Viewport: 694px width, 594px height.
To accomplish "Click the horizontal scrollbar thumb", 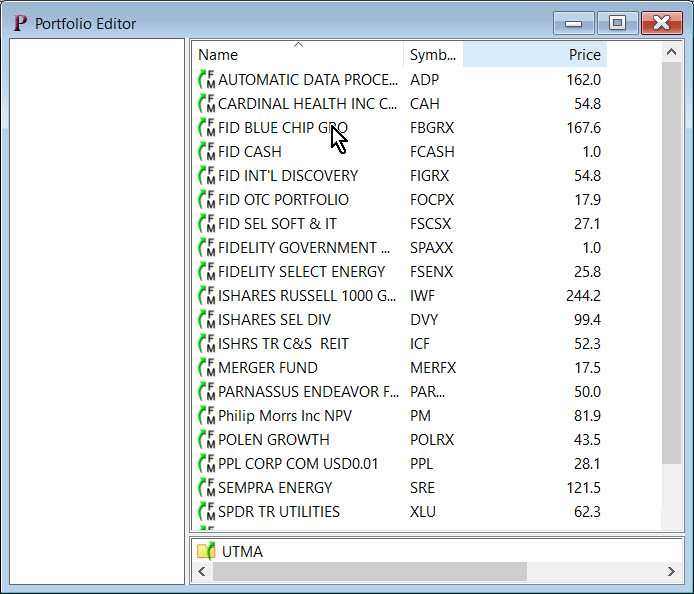I will tap(370, 571).
